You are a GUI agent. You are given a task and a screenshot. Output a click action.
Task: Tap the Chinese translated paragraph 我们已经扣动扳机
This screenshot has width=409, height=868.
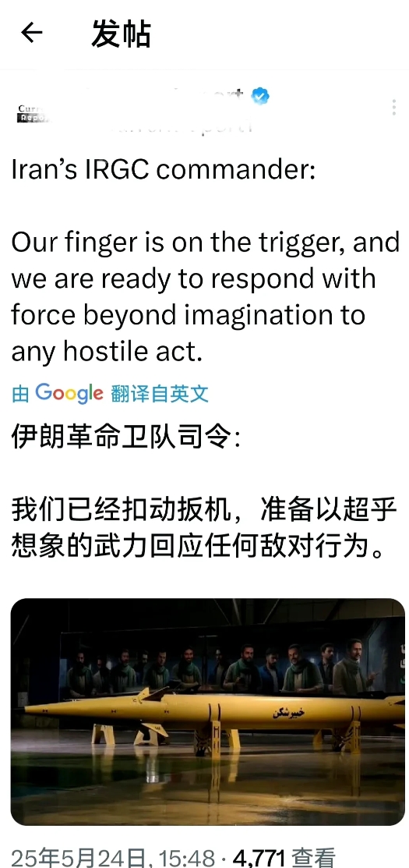[x=205, y=530]
